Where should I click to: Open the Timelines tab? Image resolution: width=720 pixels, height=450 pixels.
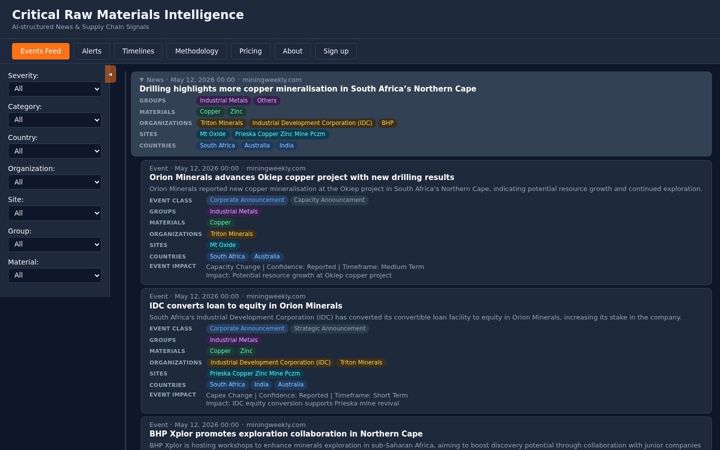point(138,51)
